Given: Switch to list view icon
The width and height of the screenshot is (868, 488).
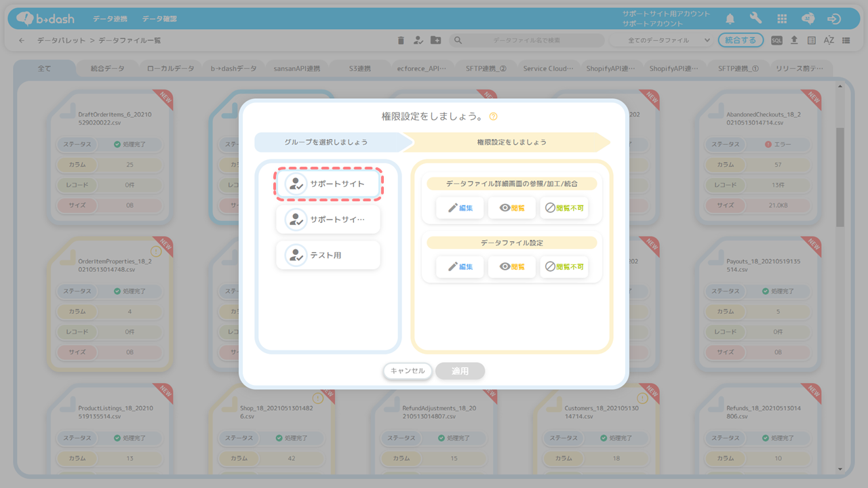Looking at the screenshot, I should [846, 41].
